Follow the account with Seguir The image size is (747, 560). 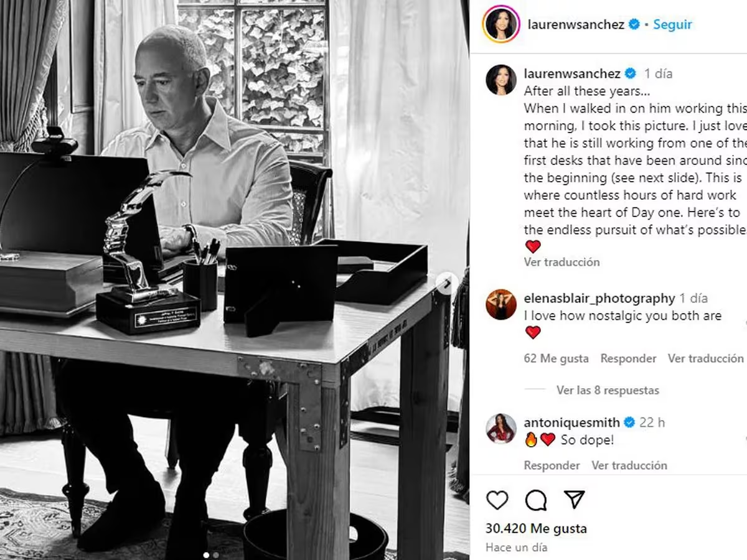pos(672,24)
